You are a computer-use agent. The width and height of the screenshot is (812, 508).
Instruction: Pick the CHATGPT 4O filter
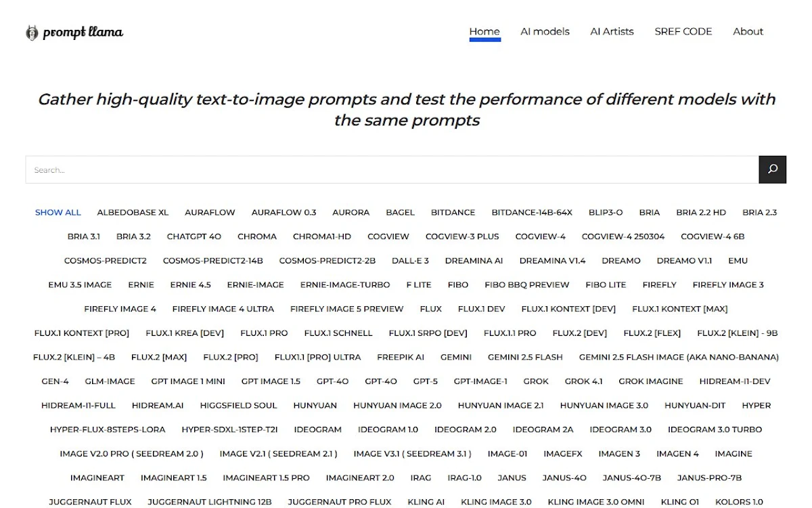coord(194,236)
